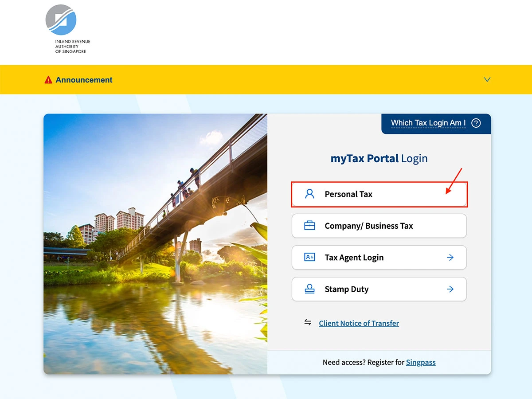Choose Company/ Business Tax login
The height and width of the screenshot is (399, 532).
(379, 226)
